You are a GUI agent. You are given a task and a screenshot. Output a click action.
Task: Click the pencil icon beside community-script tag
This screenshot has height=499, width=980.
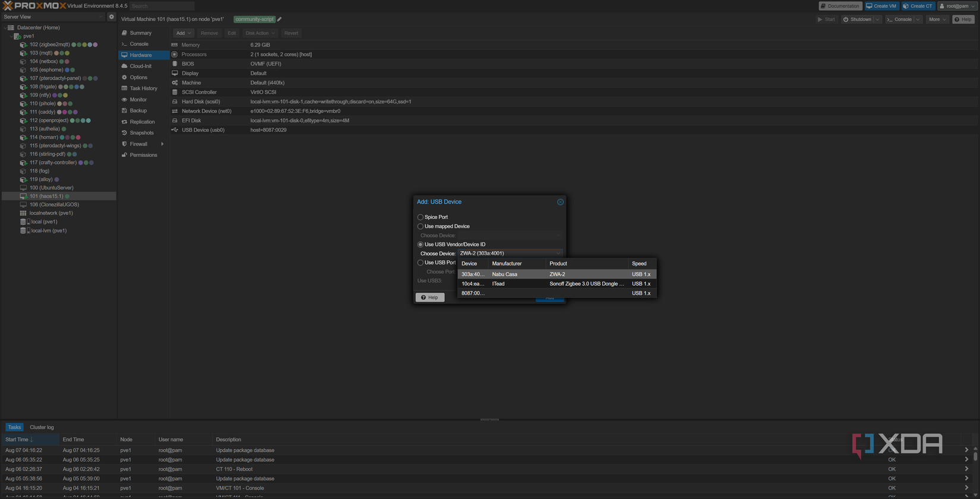[x=280, y=19]
